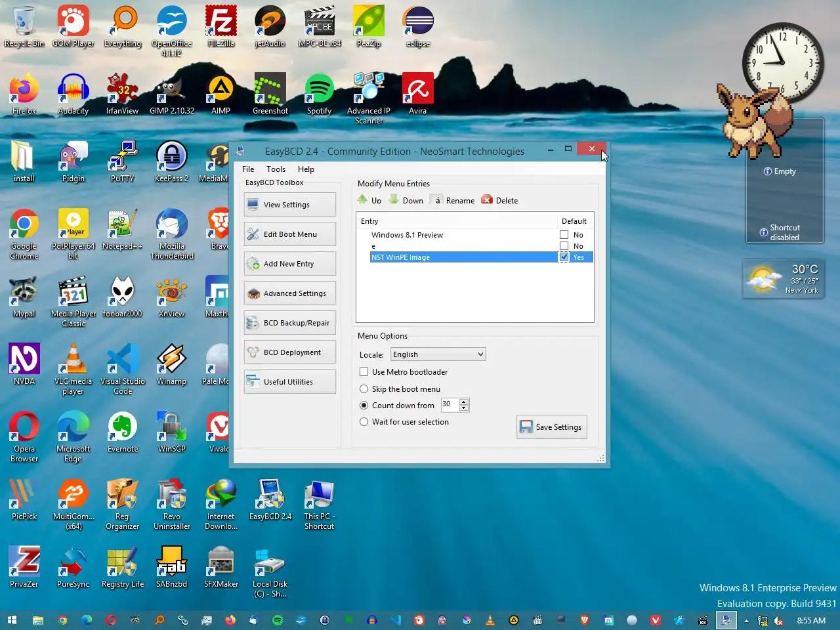Select the PuTTY desktop icon

[123, 162]
